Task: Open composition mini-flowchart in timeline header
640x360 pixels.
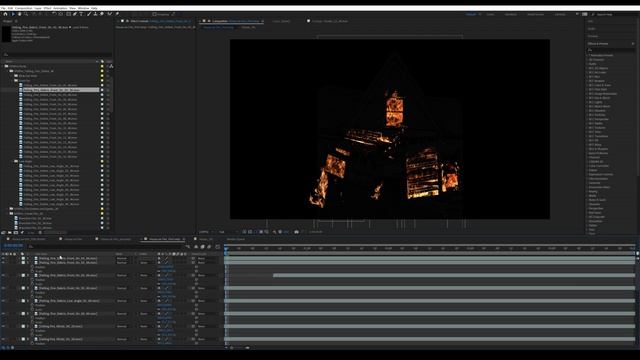Action: pos(187,247)
